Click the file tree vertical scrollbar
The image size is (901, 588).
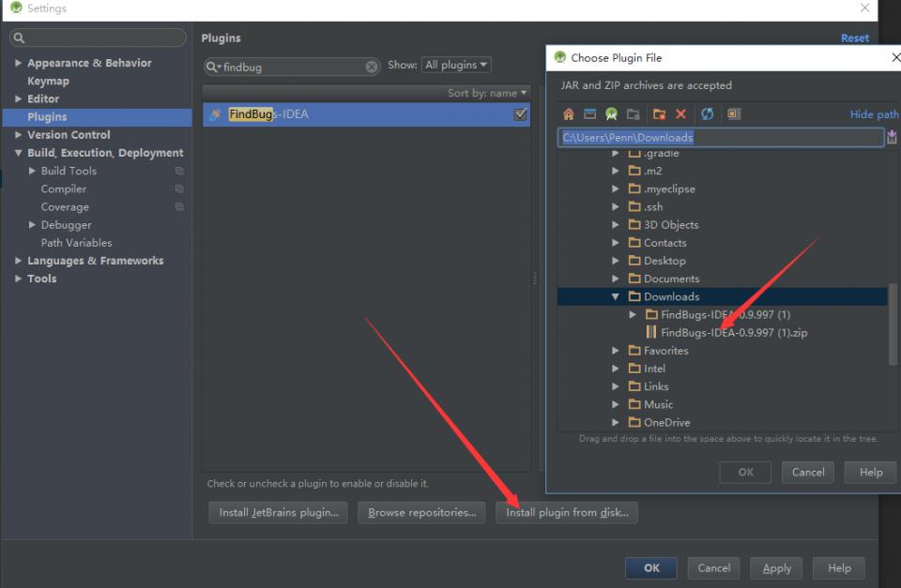(x=893, y=324)
